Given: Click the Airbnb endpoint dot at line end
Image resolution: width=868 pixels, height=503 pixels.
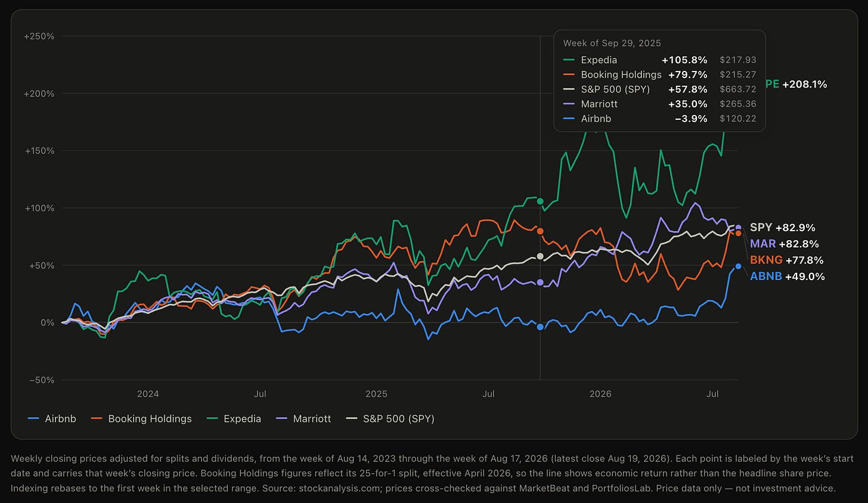Looking at the screenshot, I should pos(738,266).
